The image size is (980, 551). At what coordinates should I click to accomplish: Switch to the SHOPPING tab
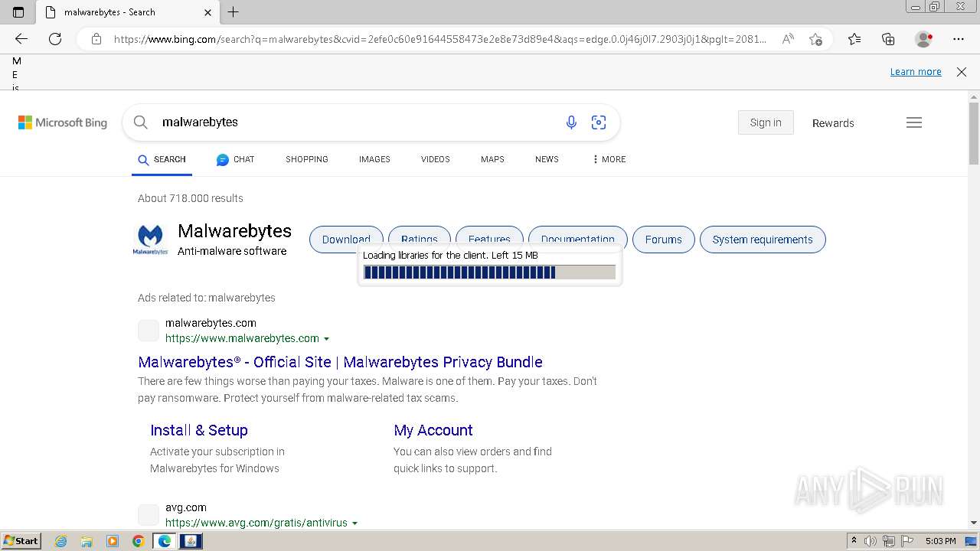(x=307, y=159)
